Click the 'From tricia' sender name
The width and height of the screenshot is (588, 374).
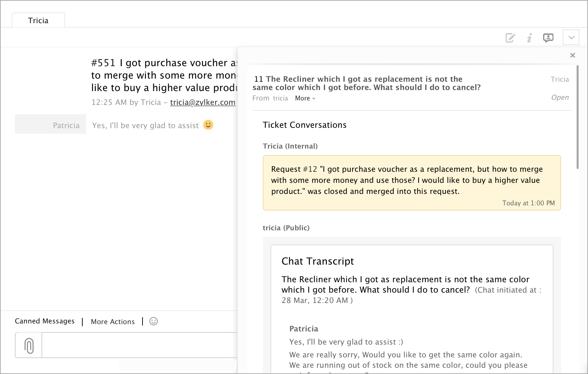point(281,98)
